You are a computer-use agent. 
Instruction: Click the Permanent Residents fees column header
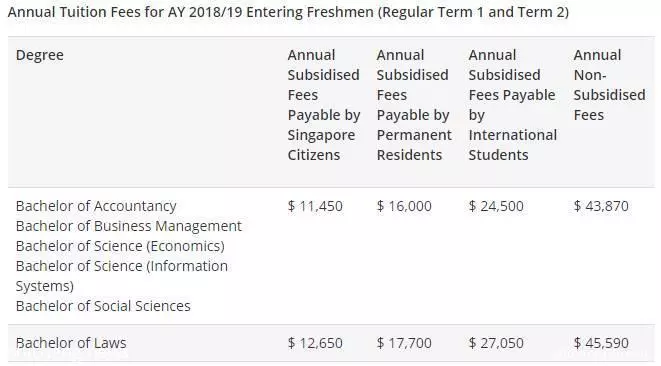pos(414,105)
